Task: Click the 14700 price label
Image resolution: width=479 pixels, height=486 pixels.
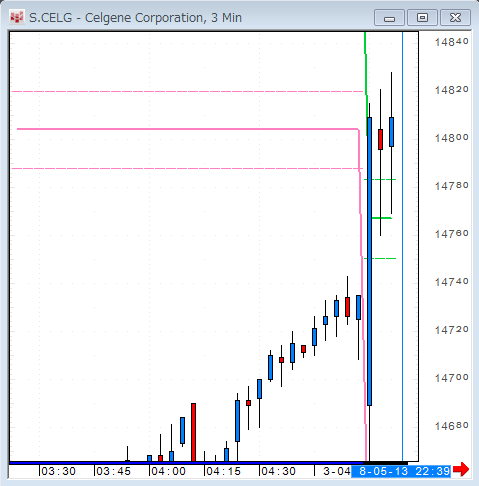Action: pos(452,378)
